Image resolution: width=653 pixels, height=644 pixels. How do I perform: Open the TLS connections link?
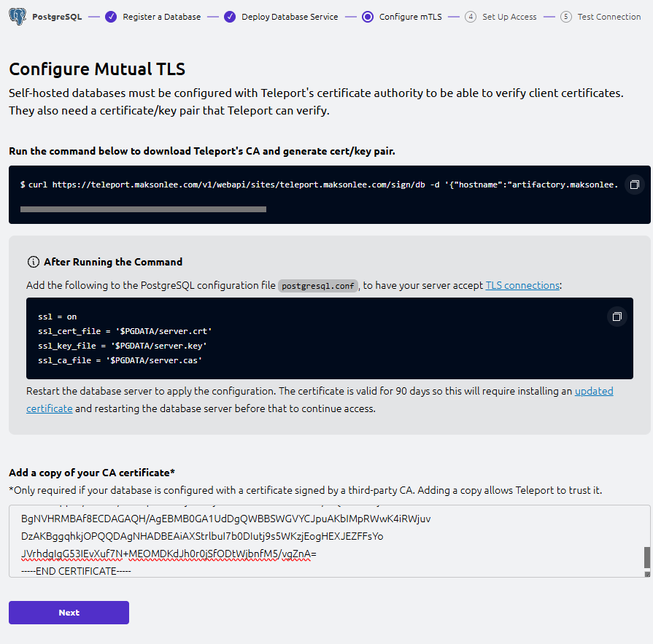(x=522, y=285)
